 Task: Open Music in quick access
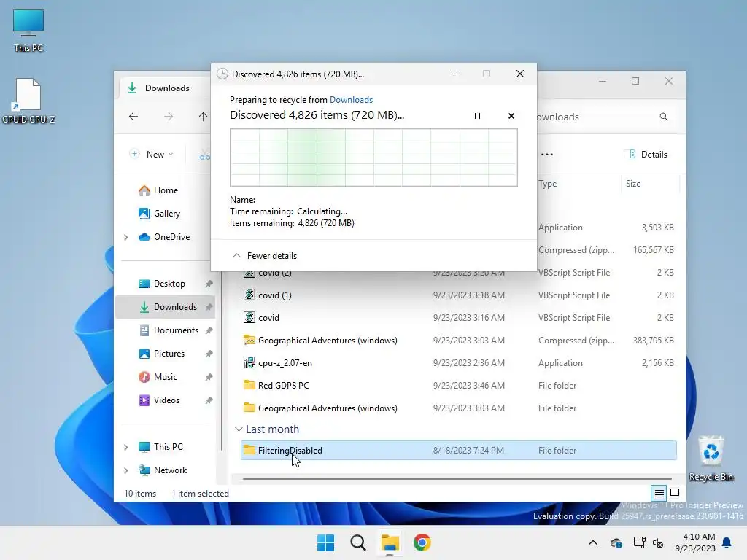[x=165, y=377]
